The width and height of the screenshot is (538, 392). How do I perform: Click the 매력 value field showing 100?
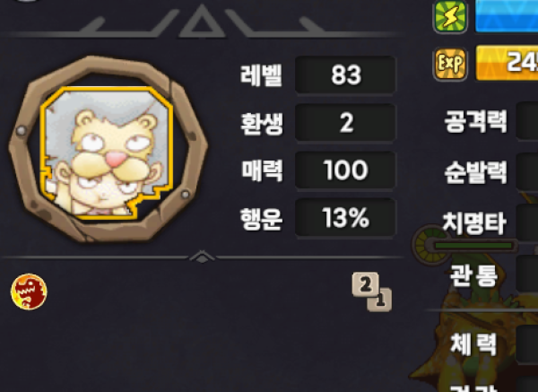click(x=345, y=170)
